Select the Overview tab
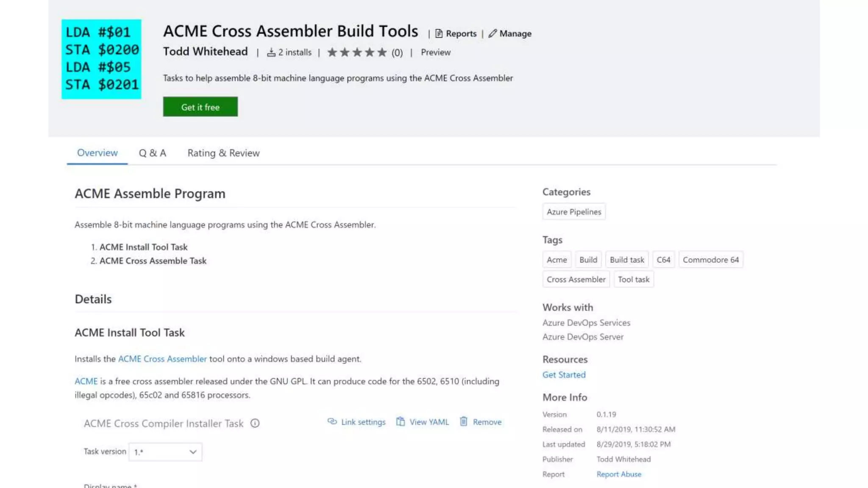 97,153
